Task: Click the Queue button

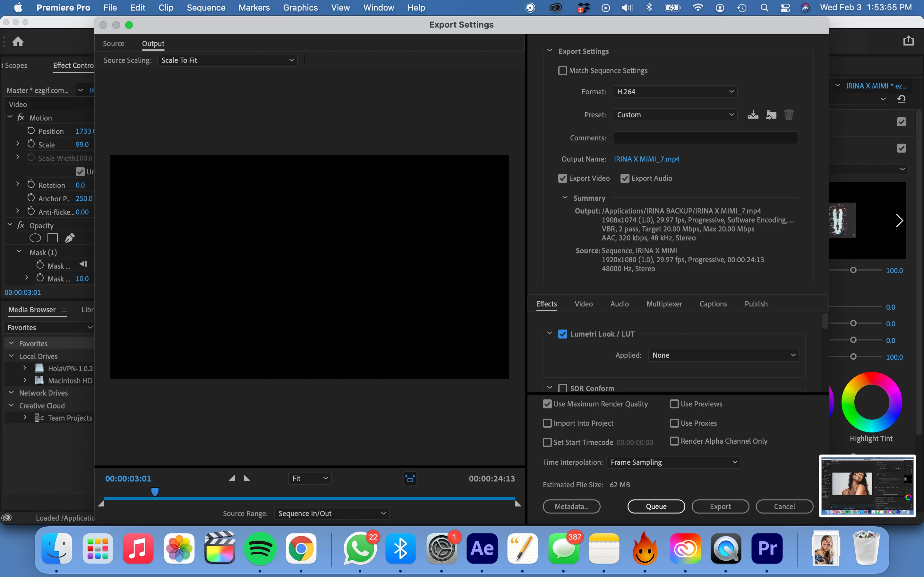Action: pyautogui.click(x=656, y=506)
